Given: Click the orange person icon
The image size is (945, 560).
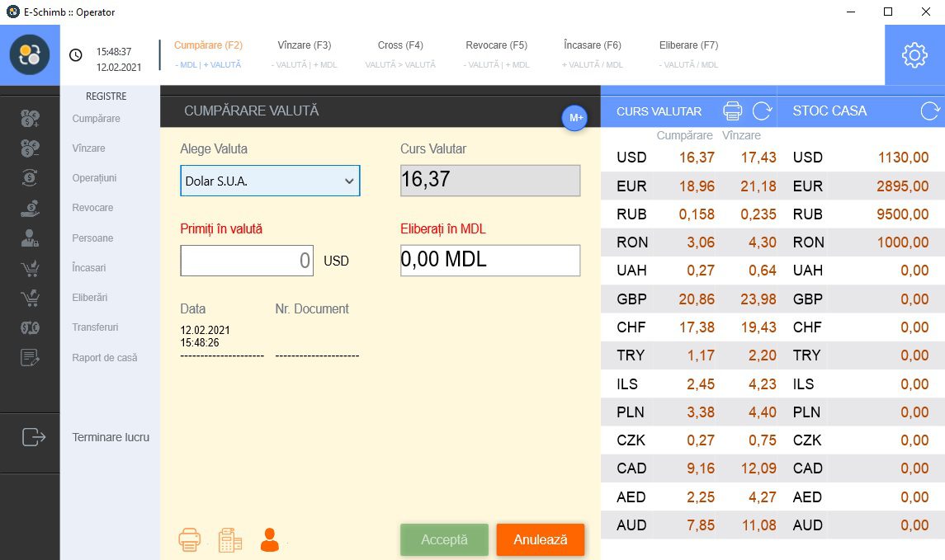Looking at the screenshot, I should pyautogui.click(x=269, y=540).
